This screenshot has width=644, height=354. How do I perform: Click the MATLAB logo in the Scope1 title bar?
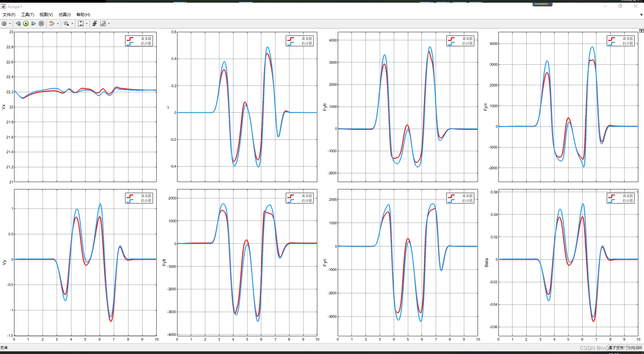(3, 6)
